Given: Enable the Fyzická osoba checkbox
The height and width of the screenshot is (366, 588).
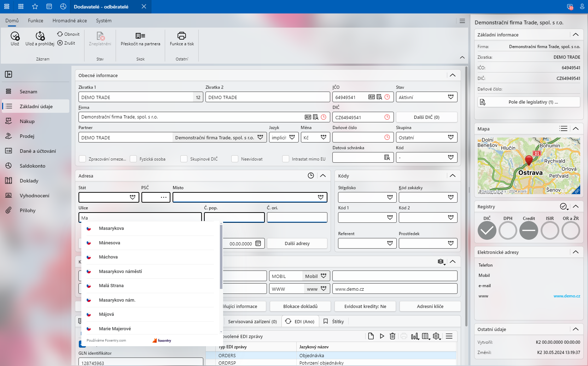Looking at the screenshot, I should point(133,159).
